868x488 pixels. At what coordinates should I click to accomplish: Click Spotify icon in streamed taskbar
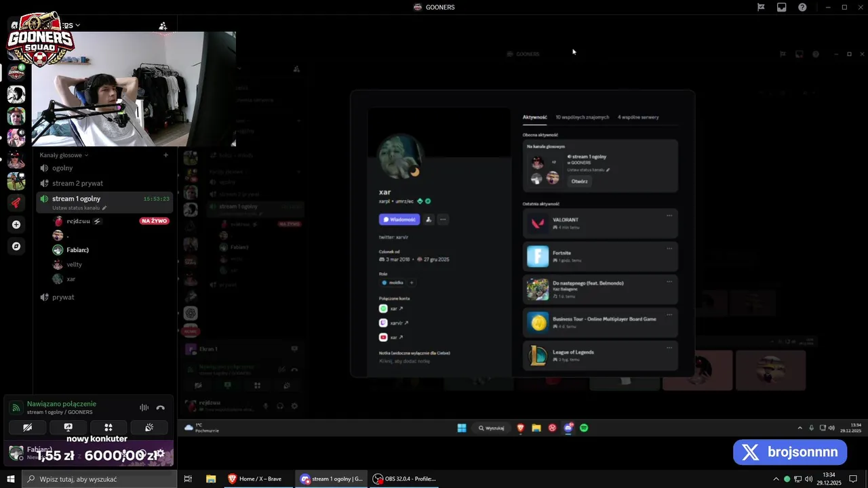click(584, 428)
